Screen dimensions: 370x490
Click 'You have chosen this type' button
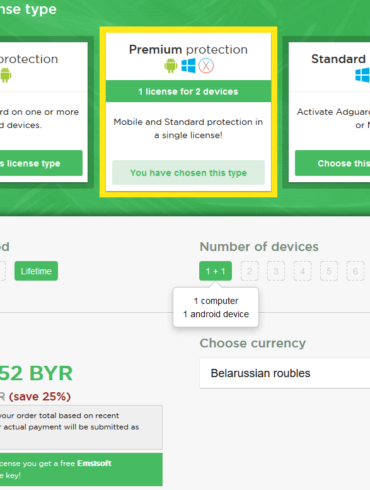click(188, 173)
